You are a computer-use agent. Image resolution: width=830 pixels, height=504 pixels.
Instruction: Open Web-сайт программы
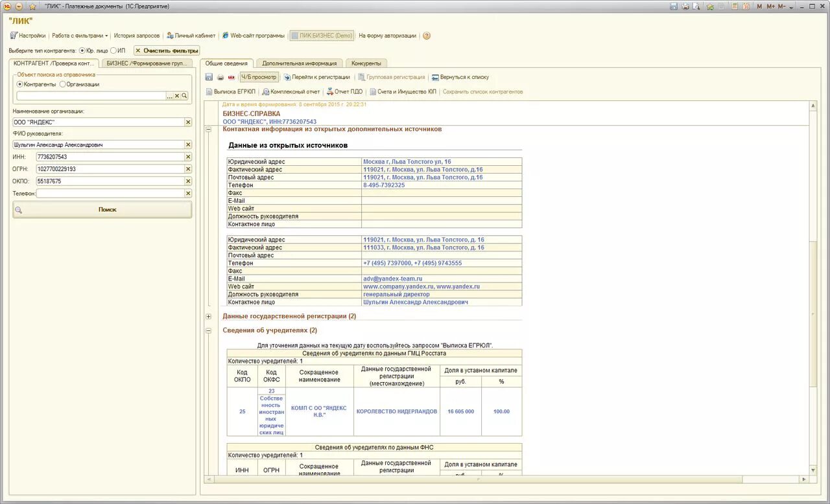(x=253, y=36)
